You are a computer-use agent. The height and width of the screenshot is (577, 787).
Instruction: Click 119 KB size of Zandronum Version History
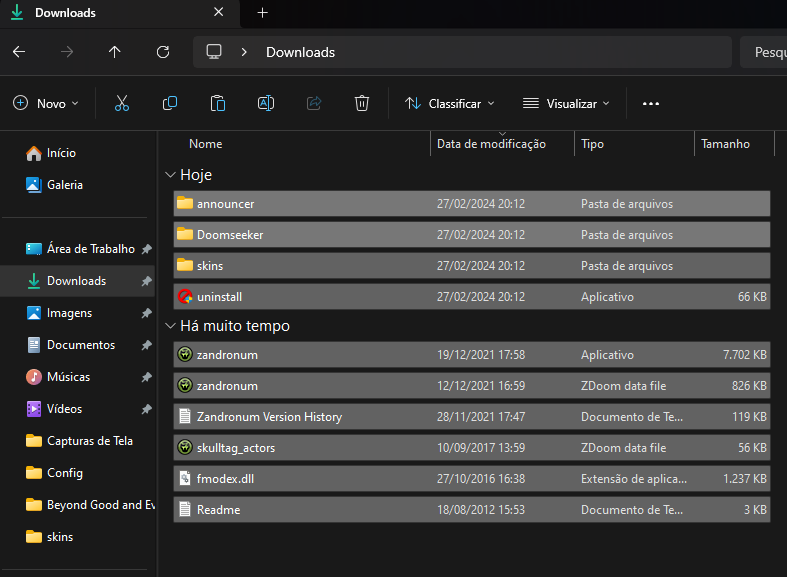tap(749, 416)
